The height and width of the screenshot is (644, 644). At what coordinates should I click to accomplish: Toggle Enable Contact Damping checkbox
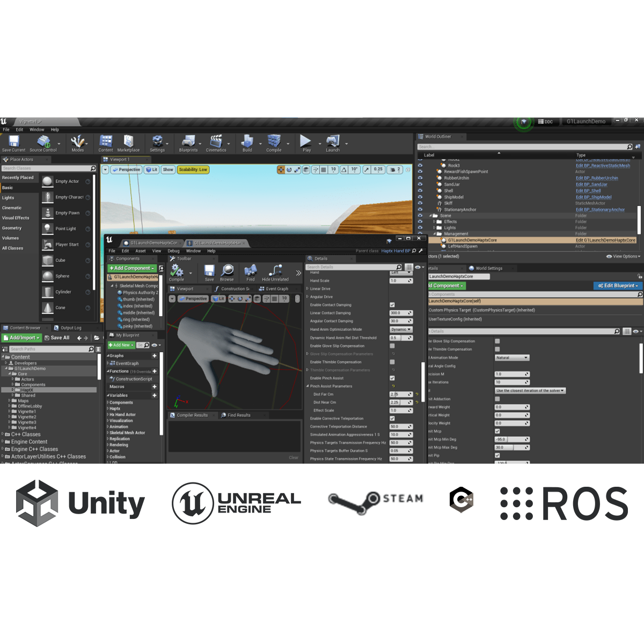tap(392, 305)
